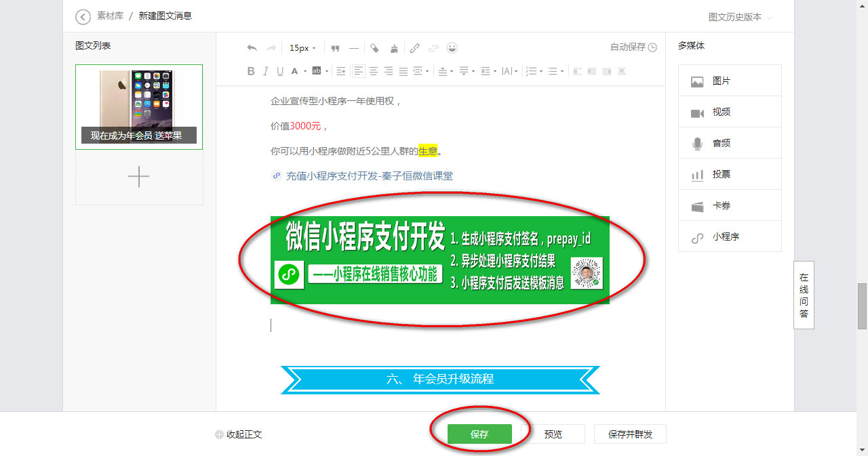This screenshot has width=868, height=456.
Task: Click the undo arrow in the editor toolbar
Action: point(252,48)
